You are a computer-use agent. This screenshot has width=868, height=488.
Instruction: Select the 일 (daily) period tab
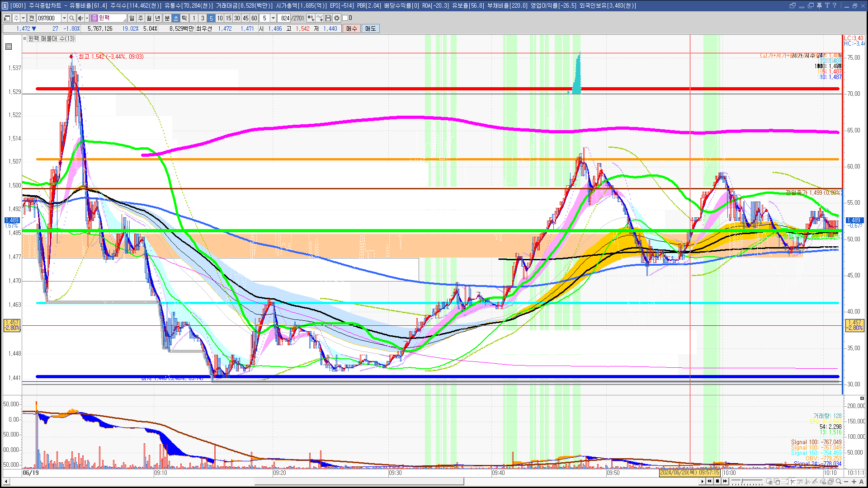[132, 18]
